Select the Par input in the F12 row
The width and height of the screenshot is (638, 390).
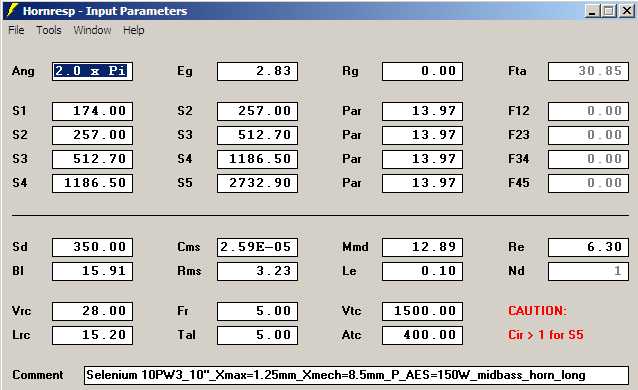pos(422,111)
